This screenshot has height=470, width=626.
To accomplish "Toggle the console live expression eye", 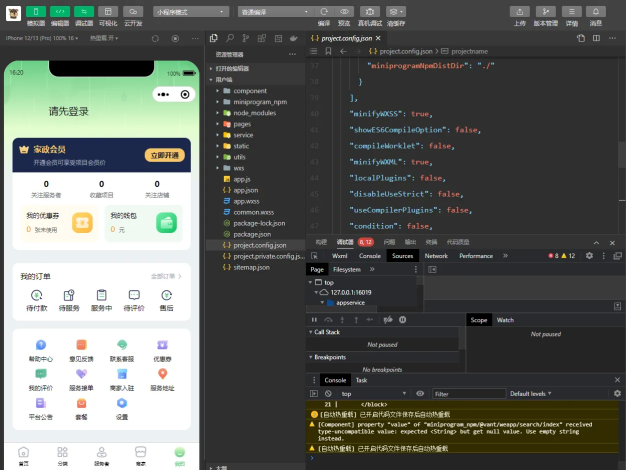I will click(420, 394).
